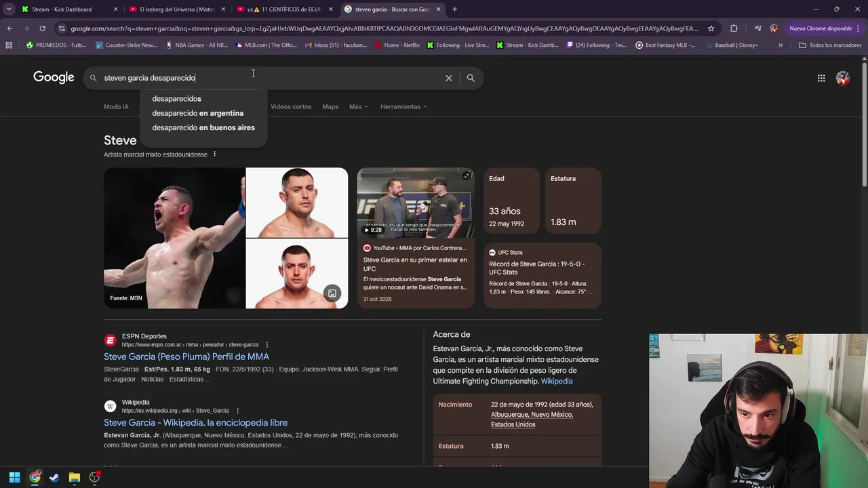Viewport: 868px width, 488px height.
Task: Open Baseball | Disney+ bookmark
Action: pyautogui.click(x=731, y=45)
